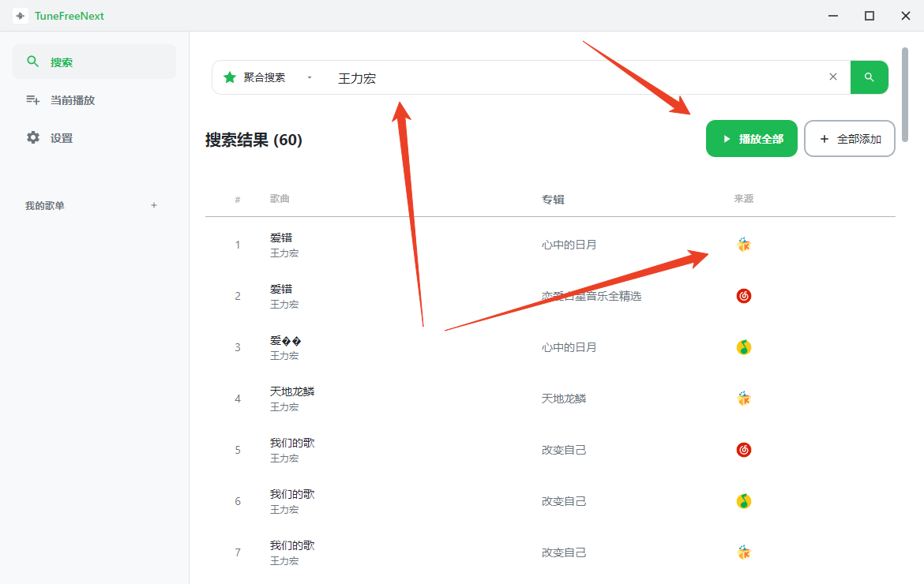Clear the search text with X icon
The height and width of the screenshot is (584, 924).
coord(832,77)
